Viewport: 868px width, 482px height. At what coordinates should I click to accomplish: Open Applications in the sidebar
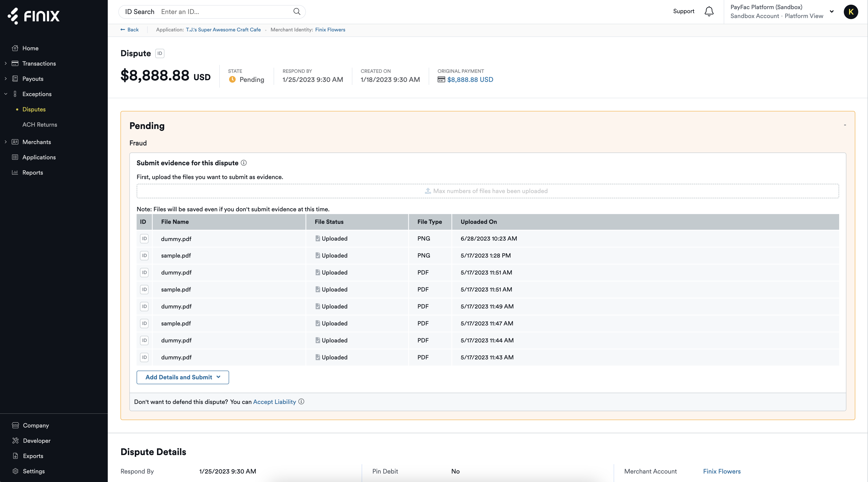click(x=39, y=157)
